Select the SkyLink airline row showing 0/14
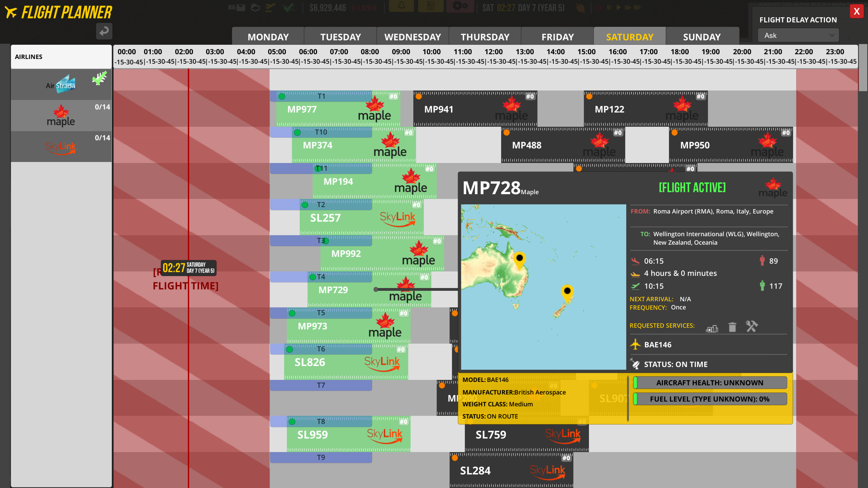Viewport: 868px width, 488px height. pyautogui.click(x=61, y=147)
